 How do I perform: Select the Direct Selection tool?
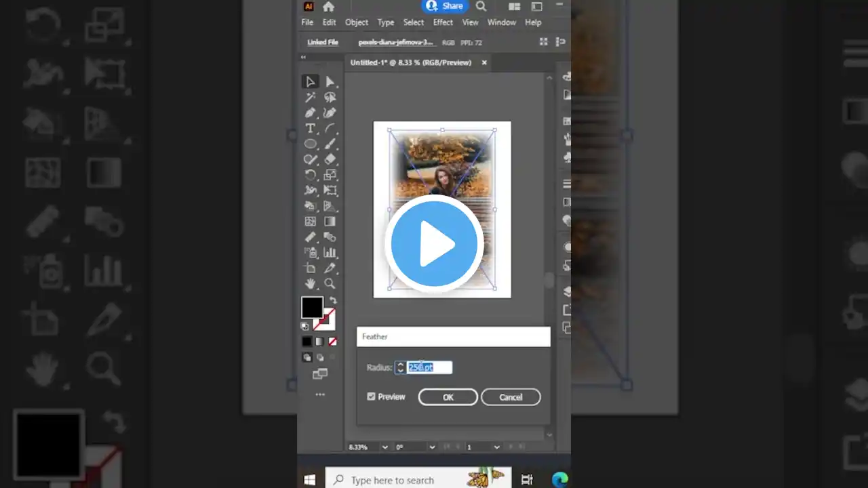(330, 81)
